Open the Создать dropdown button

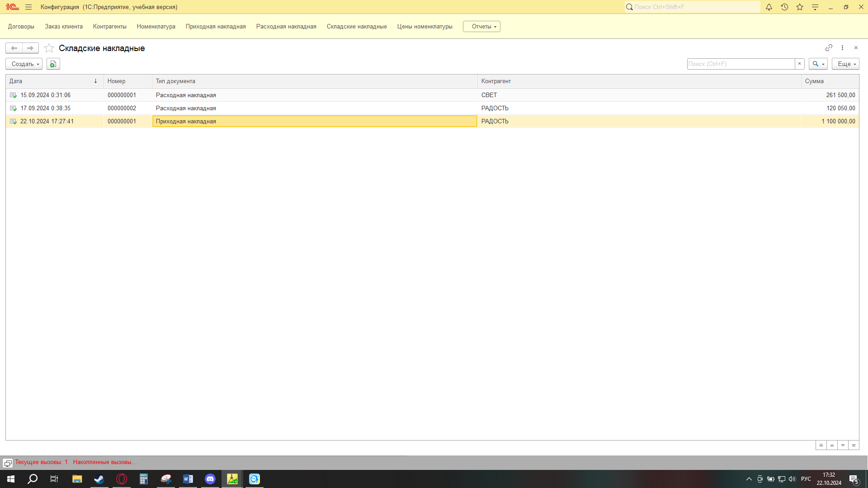[24, 64]
